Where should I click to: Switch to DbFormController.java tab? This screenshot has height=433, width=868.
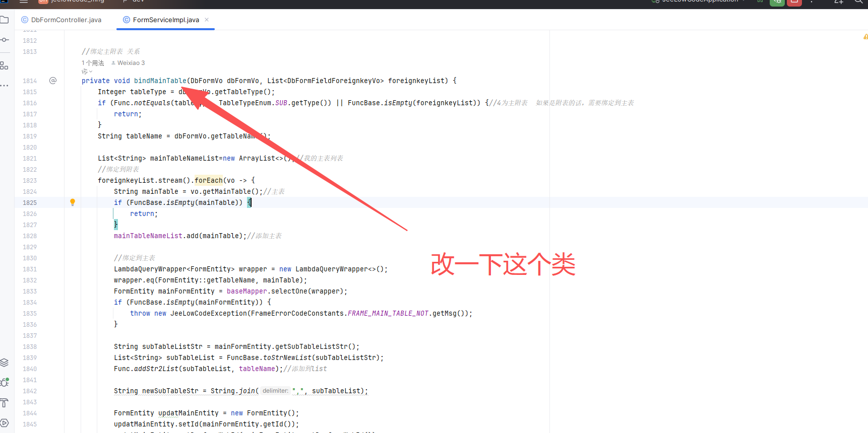[x=66, y=20]
